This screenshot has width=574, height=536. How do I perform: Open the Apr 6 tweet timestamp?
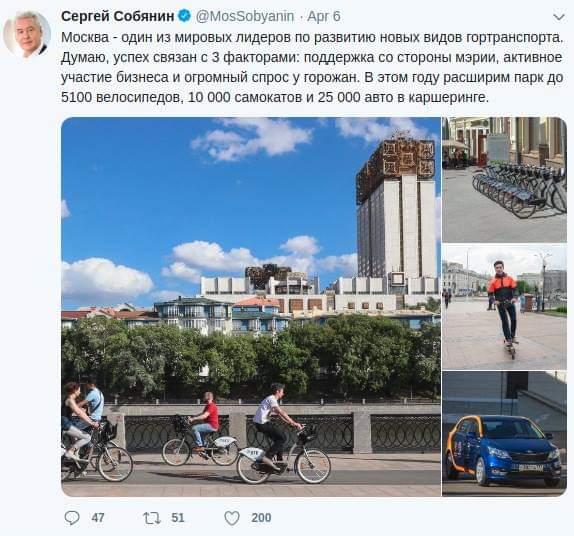tap(324, 16)
